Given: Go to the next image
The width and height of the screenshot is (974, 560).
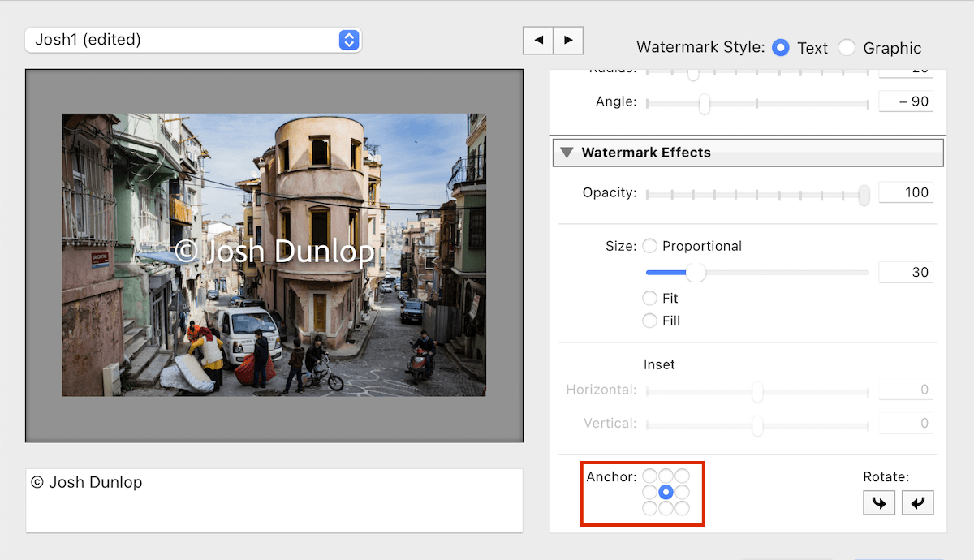Looking at the screenshot, I should (568, 40).
